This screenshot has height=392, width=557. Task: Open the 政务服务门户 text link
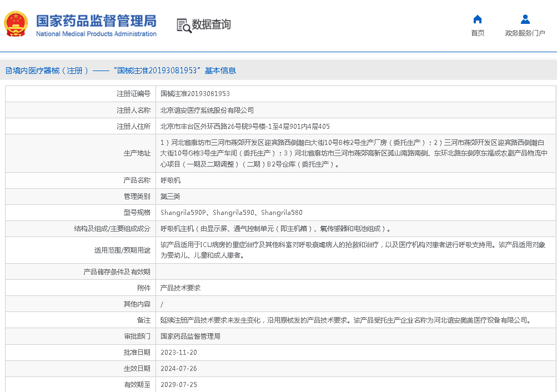[x=525, y=33]
